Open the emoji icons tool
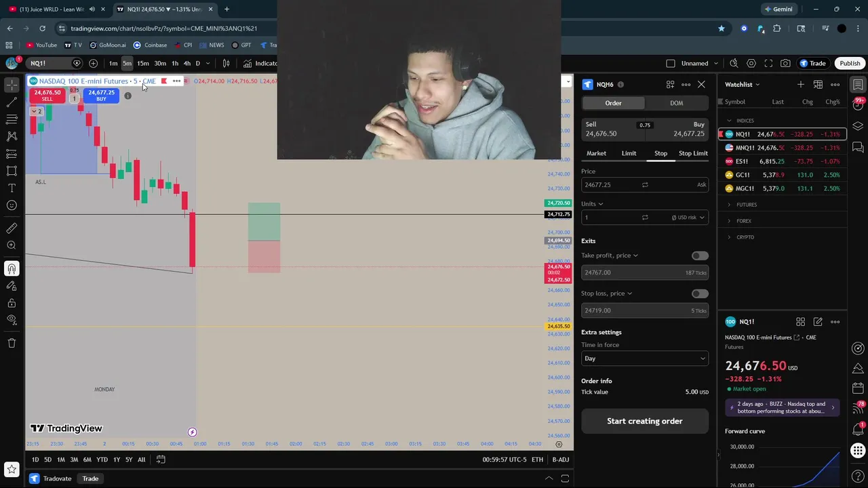 coord(12,205)
